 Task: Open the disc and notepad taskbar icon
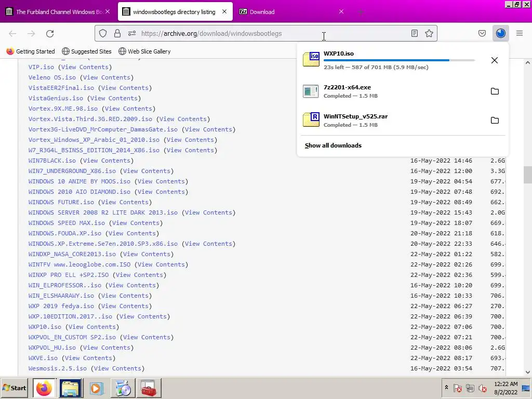pos(123,388)
